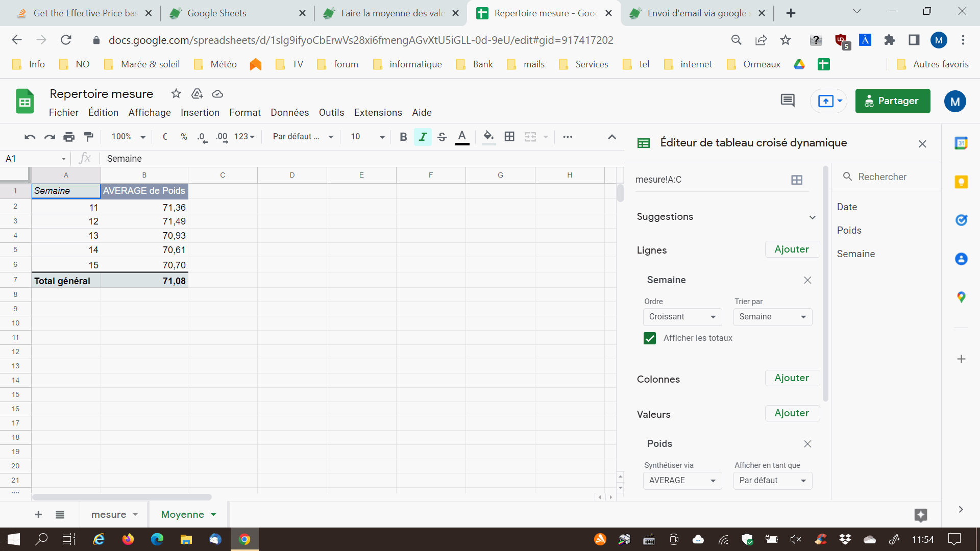This screenshot has height=551, width=980.
Task: Click Ajouter next to Colonnes
Action: click(x=792, y=378)
